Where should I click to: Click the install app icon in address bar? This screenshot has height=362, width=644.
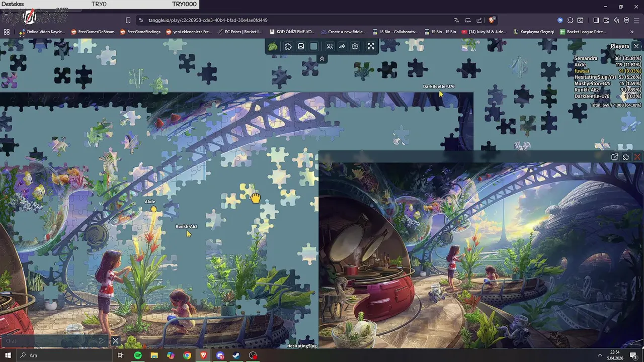click(x=468, y=20)
